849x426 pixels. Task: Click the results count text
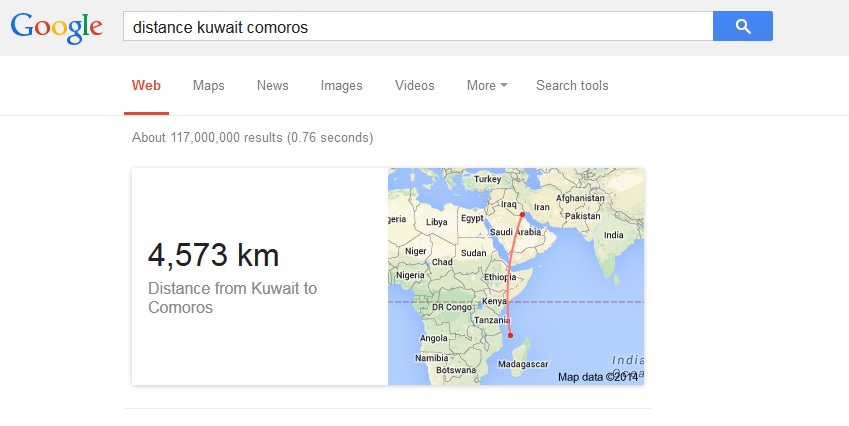[252, 137]
